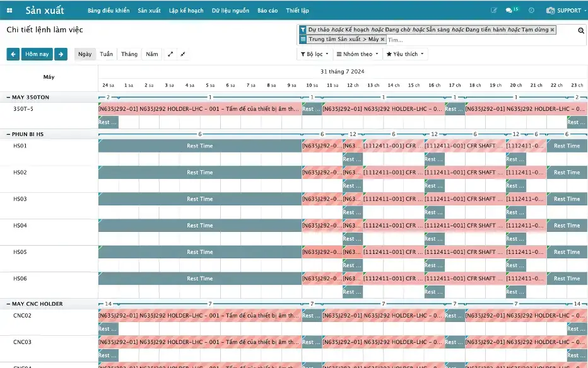Viewport: 588px width, 368px height.
Task: Open the activities clock icon
Action: click(531, 11)
